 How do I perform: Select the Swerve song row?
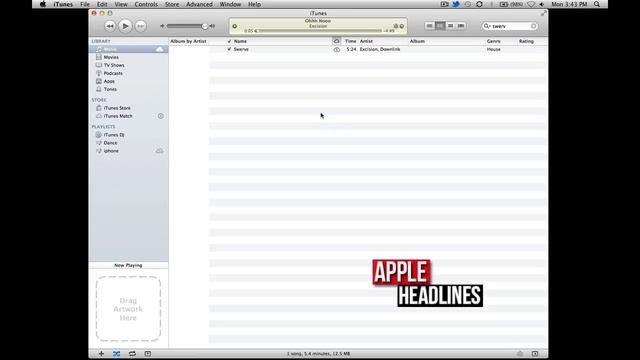(378, 49)
